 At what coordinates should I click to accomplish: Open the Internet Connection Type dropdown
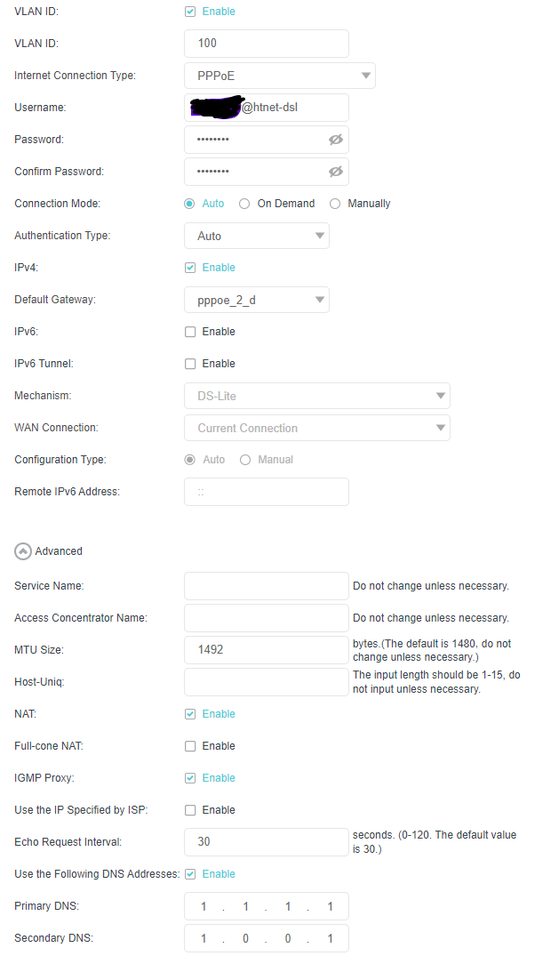coord(280,76)
